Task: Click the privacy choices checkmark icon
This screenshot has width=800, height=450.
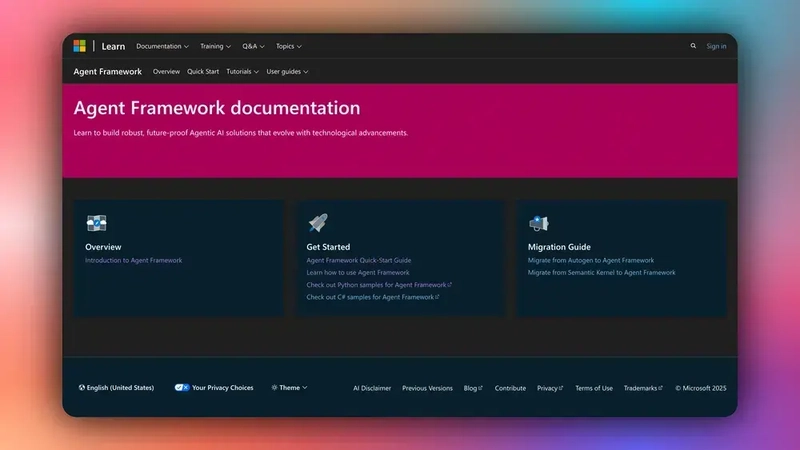Action: (x=182, y=388)
